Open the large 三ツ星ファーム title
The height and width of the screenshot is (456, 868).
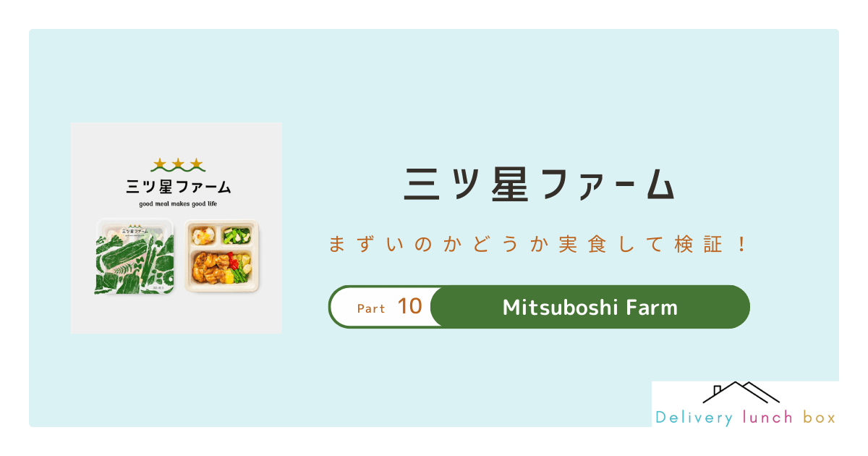pos(539,185)
